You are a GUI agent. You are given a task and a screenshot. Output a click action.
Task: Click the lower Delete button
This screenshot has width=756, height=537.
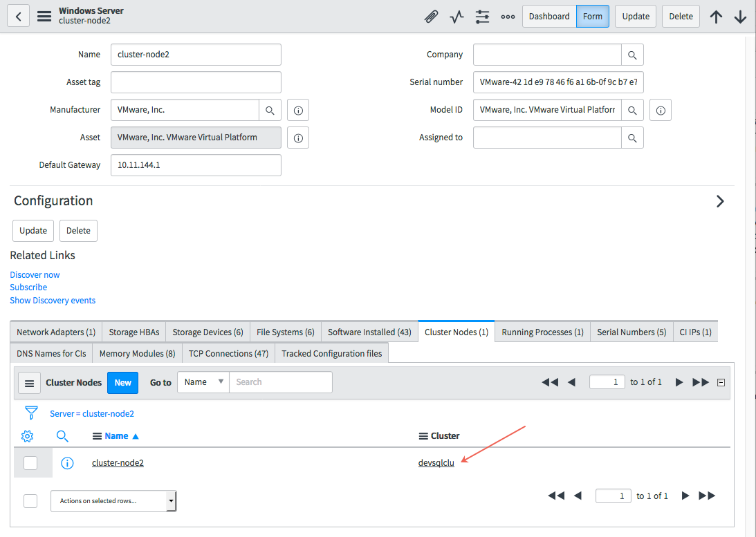78,231
